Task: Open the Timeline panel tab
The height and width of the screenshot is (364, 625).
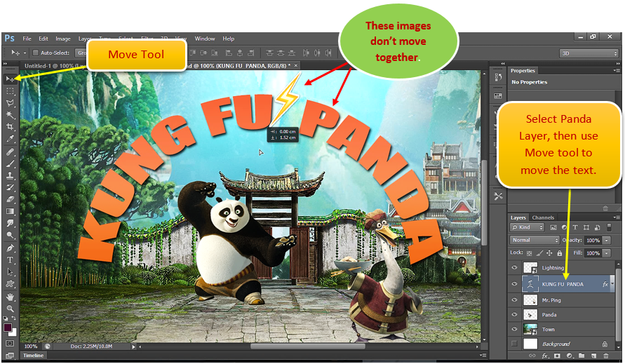Action: [33, 355]
